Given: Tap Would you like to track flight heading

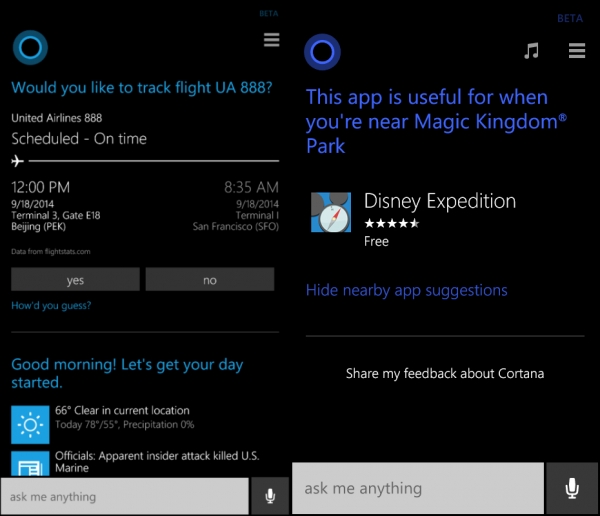Looking at the screenshot, I should (142, 88).
